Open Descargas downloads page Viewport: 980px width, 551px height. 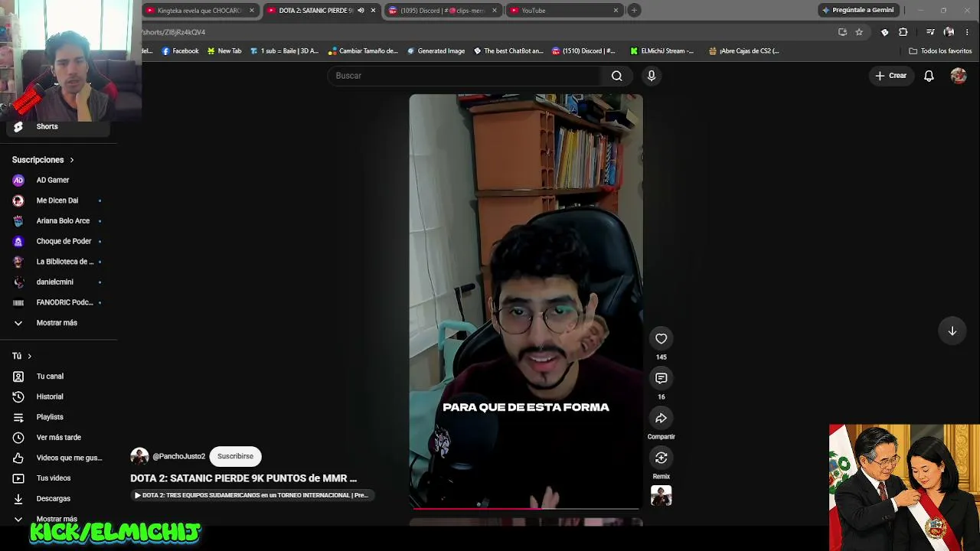tap(59, 498)
